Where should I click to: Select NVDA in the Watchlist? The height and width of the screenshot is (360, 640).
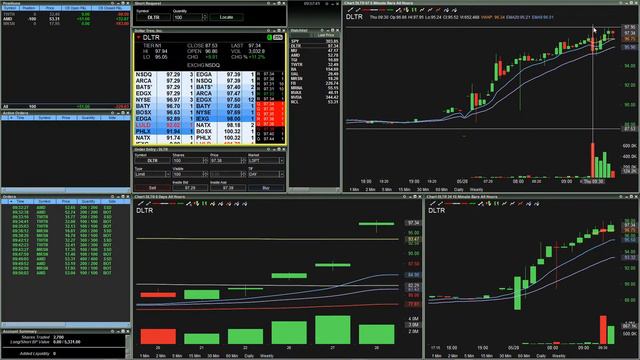tap(314, 97)
